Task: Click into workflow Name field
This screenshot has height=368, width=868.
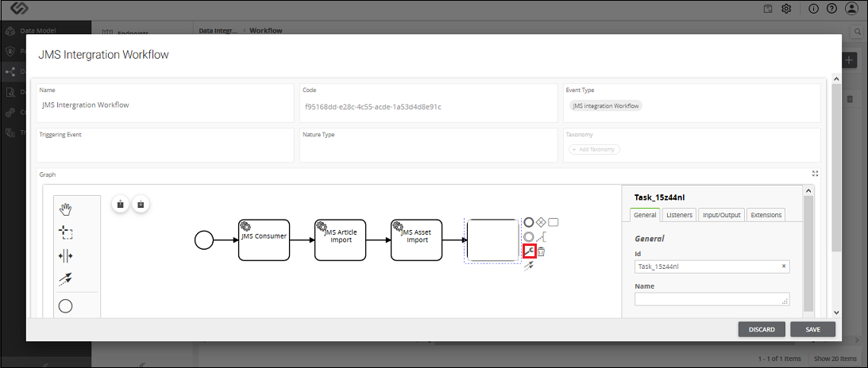Action: [x=165, y=103]
